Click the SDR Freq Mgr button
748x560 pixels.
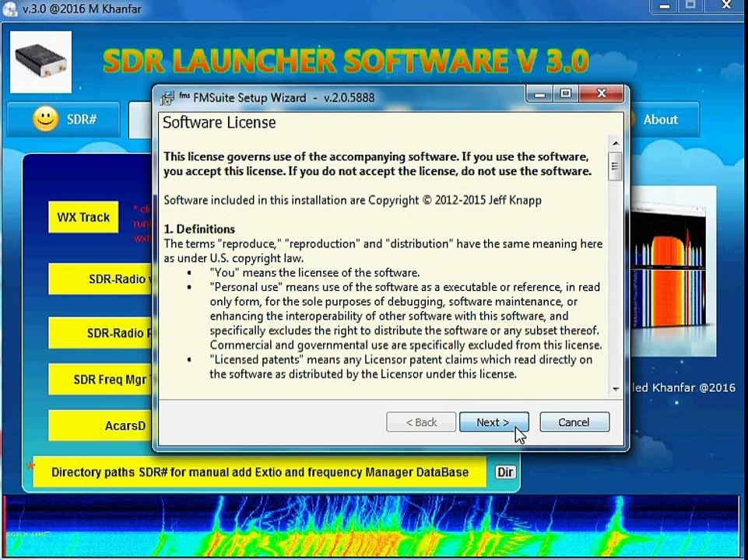[100, 380]
